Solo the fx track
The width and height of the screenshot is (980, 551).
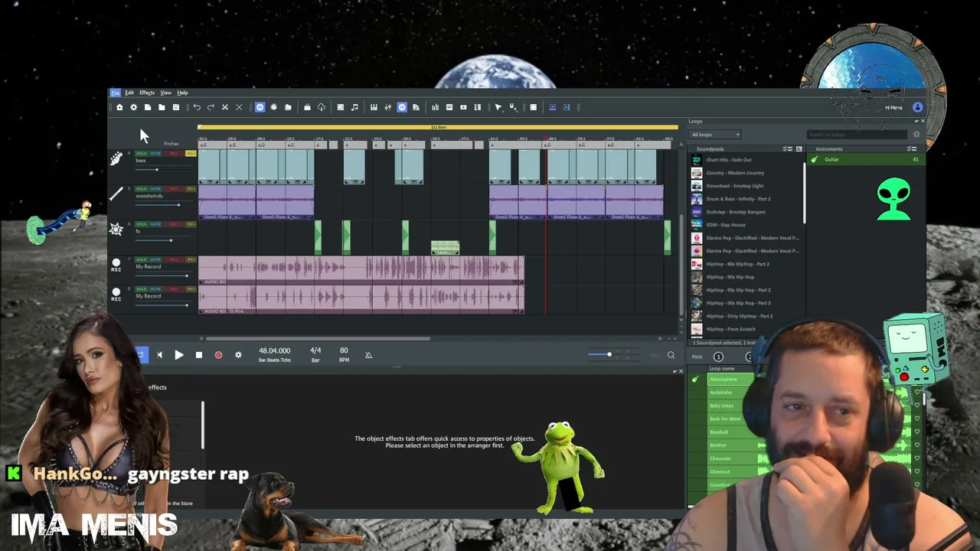pyautogui.click(x=142, y=224)
